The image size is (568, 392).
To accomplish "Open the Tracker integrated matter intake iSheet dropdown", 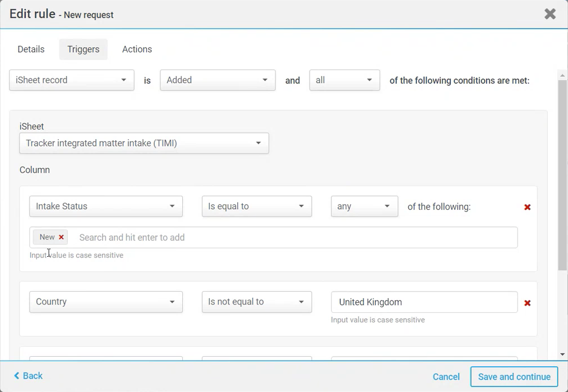I will click(x=144, y=143).
